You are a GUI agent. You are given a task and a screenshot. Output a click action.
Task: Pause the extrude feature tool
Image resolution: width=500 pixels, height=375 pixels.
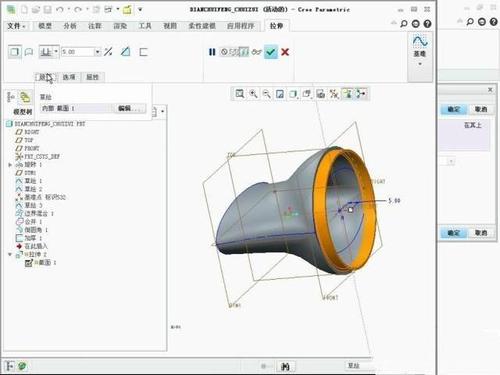click(212, 52)
